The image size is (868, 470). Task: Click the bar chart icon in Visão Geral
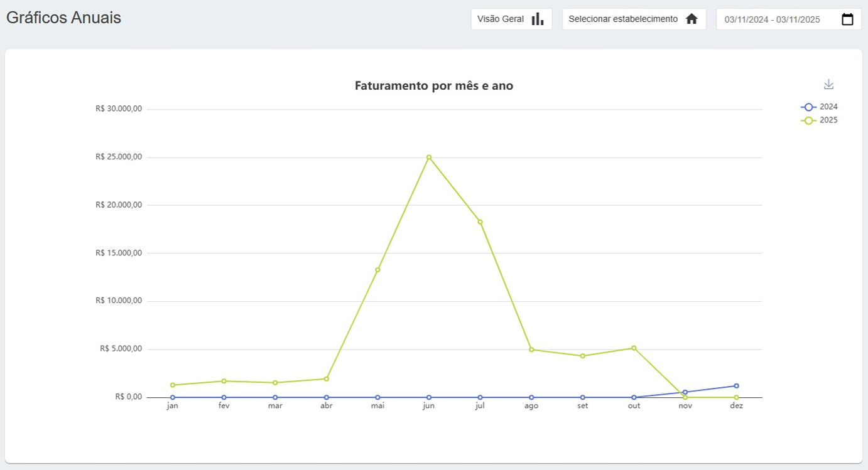point(538,19)
